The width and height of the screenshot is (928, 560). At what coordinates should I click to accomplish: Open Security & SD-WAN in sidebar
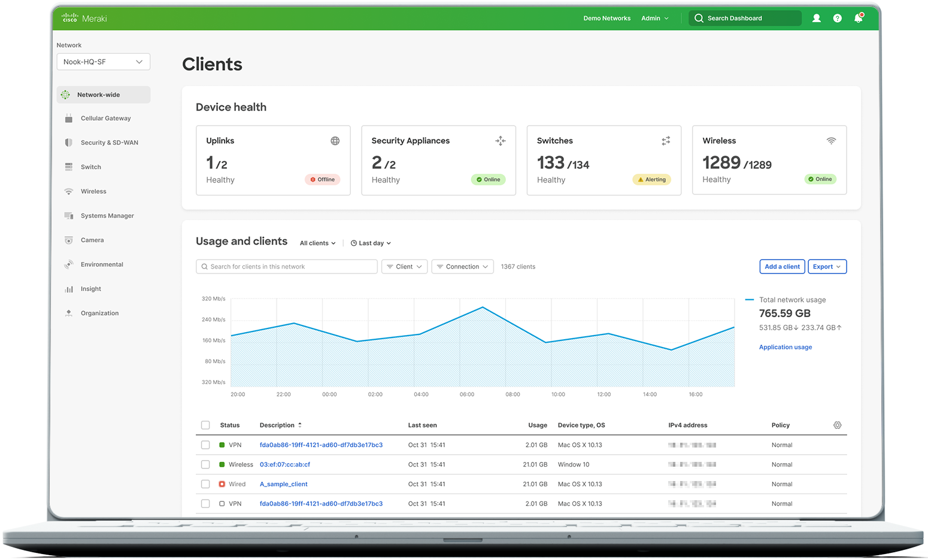point(109,143)
